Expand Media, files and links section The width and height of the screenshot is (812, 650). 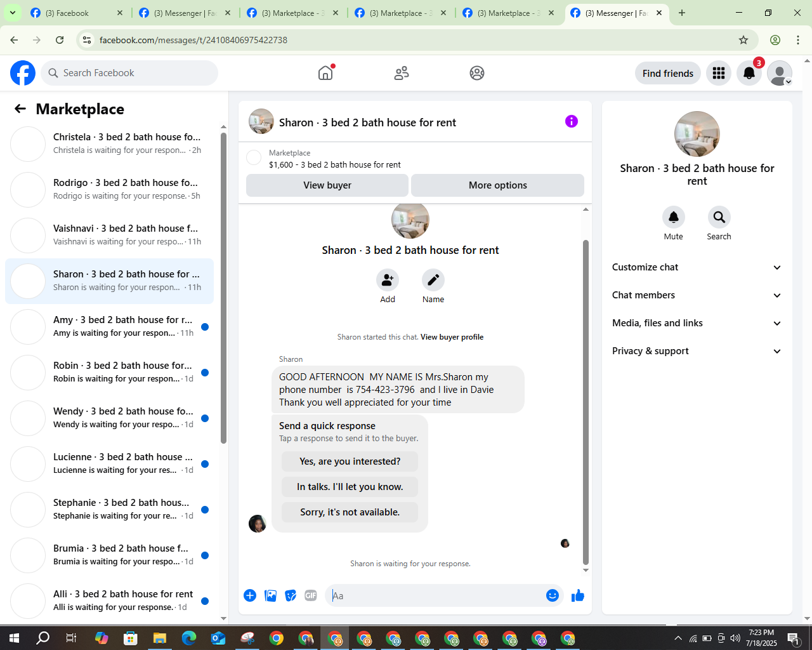click(x=697, y=323)
